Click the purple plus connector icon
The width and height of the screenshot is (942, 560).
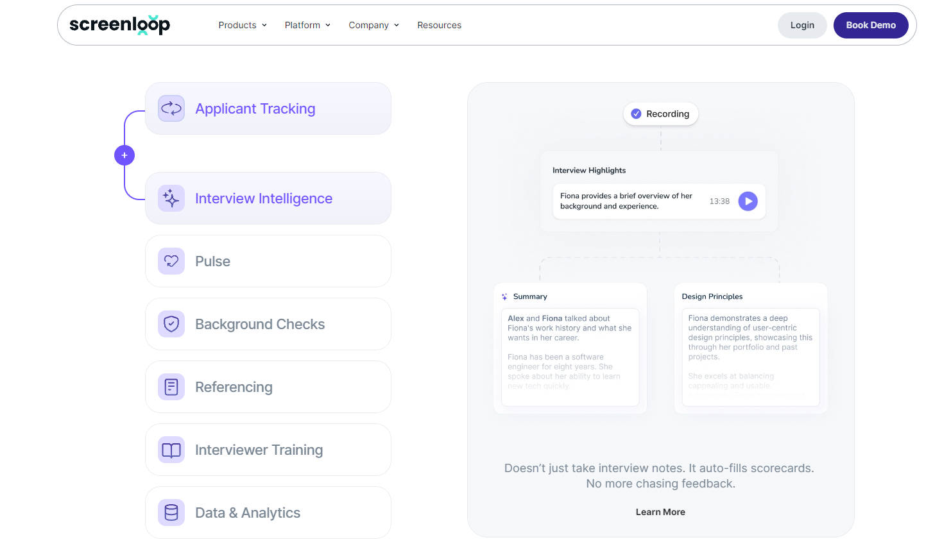click(124, 155)
